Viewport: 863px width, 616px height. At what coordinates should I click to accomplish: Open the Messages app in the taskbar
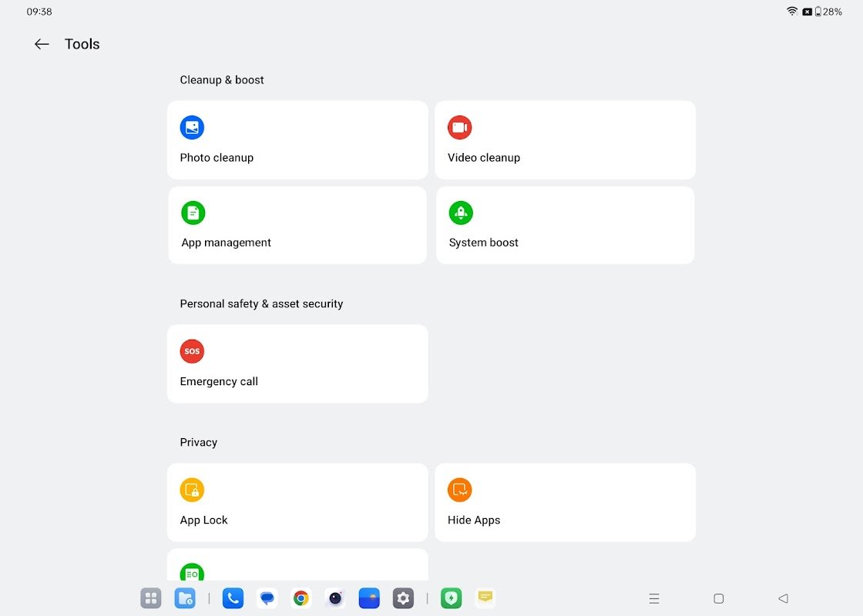(x=267, y=598)
